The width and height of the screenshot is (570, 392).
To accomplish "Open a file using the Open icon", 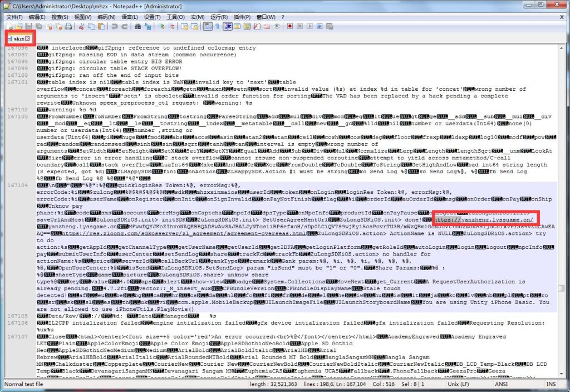I will pos(19,26).
